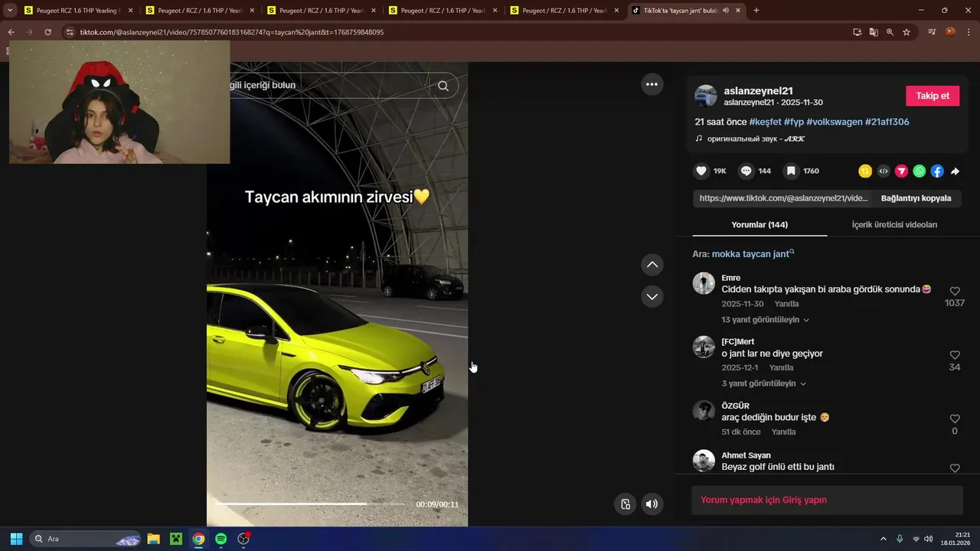Reply to Emre's comment with Yanıtla

tap(786, 304)
